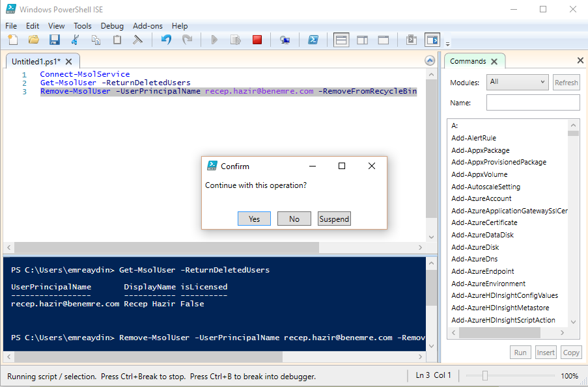Select Add-AzureEnvironment command
Image resolution: width=588 pixels, height=387 pixels.
tap(488, 284)
